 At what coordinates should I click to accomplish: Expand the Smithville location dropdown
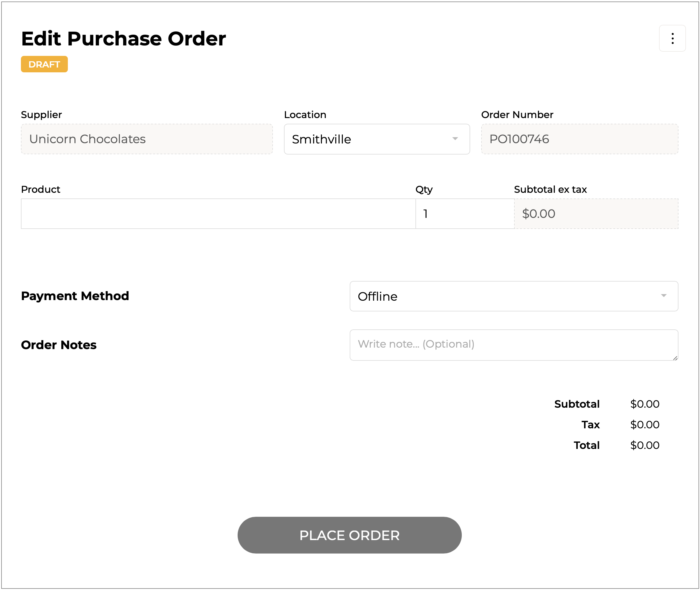coord(368,139)
